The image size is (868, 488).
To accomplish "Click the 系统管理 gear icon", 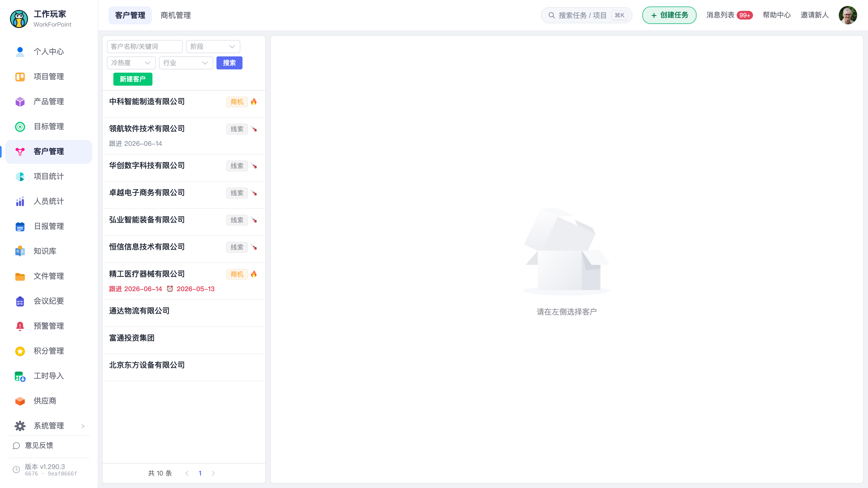I will [x=20, y=426].
